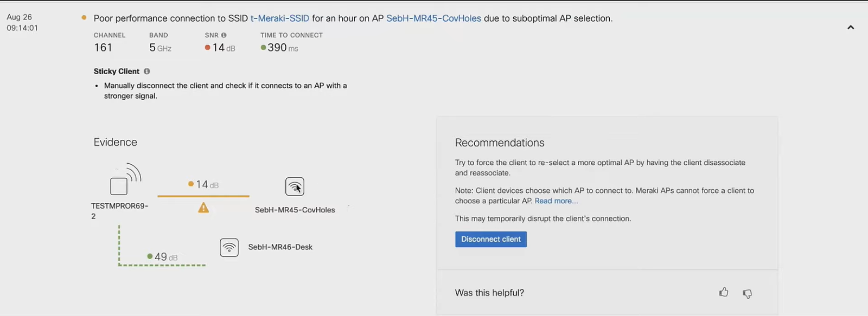Click the SebH-MR45-CovHoles label under Evidence
868x316 pixels.
click(x=295, y=210)
